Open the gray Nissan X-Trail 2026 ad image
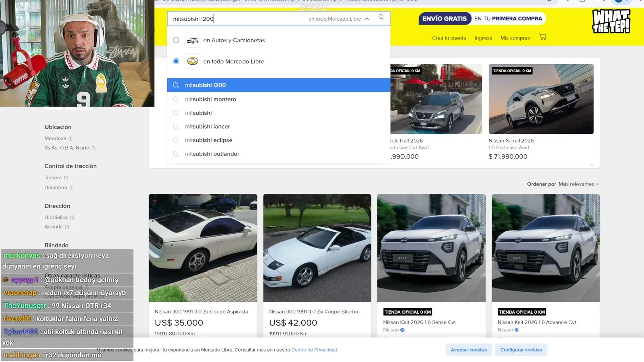This screenshot has height=362, width=644. pos(437,99)
